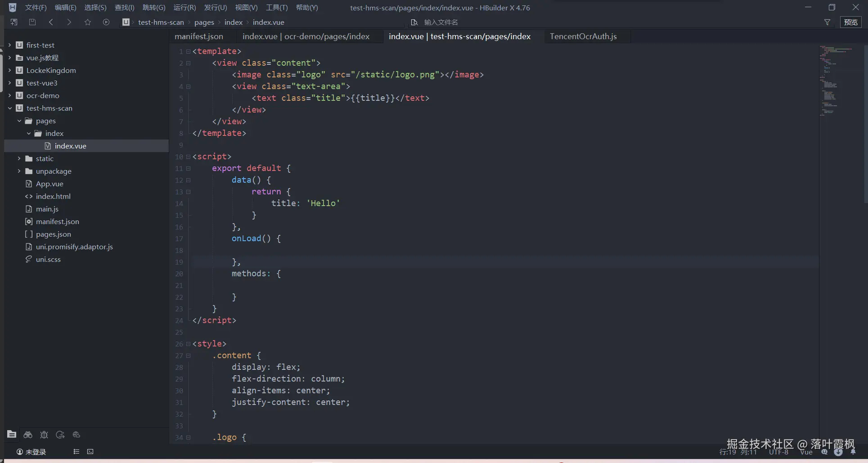Click the pages.json brackets icon
This screenshot has width=868, height=463.
click(x=29, y=234)
